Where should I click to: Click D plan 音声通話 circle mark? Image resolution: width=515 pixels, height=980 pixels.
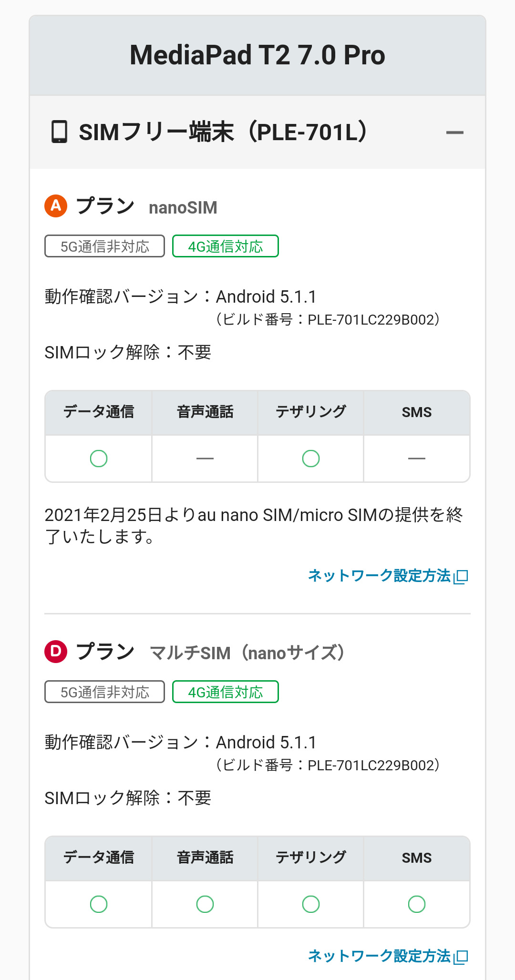point(205,904)
